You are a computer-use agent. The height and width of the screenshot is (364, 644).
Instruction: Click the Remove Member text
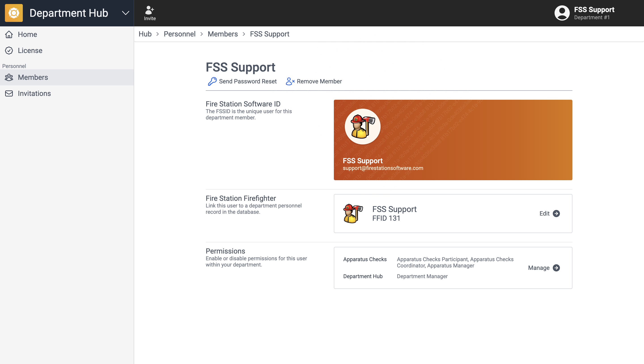click(x=319, y=82)
